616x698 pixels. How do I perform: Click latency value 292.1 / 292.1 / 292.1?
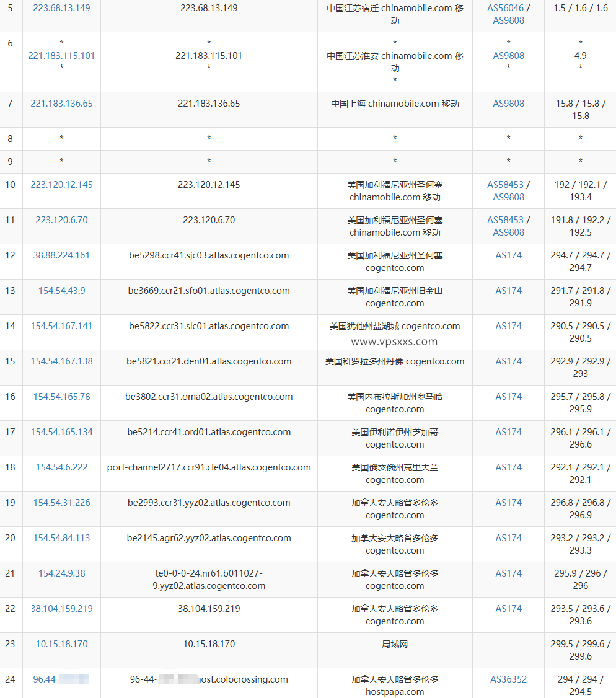[581, 473]
